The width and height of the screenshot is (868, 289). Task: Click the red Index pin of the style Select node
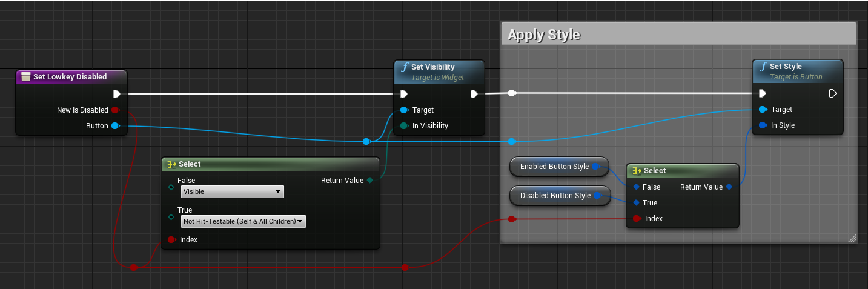[636, 219]
